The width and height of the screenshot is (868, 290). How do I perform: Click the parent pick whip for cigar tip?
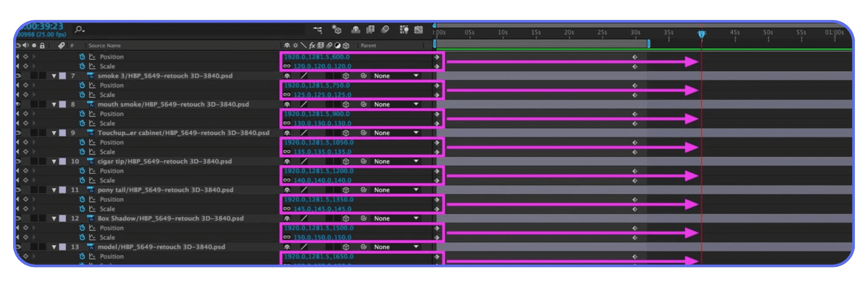tap(363, 161)
